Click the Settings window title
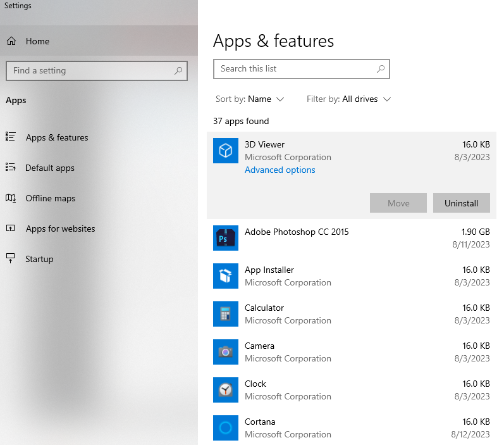The height and width of the screenshot is (445, 504). tap(18, 6)
